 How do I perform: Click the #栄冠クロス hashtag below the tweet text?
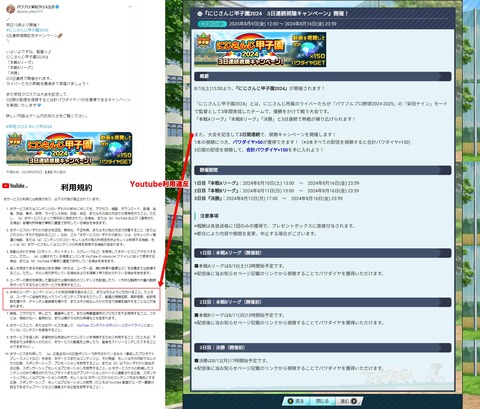click(17, 126)
